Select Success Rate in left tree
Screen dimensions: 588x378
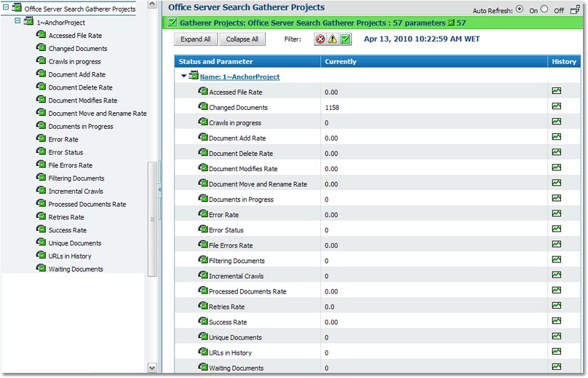pyautogui.click(x=68, y=230)
